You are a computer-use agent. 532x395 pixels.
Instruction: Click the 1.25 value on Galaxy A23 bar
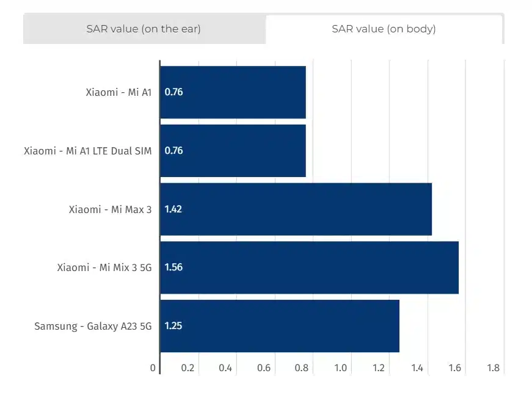(173, 325)
